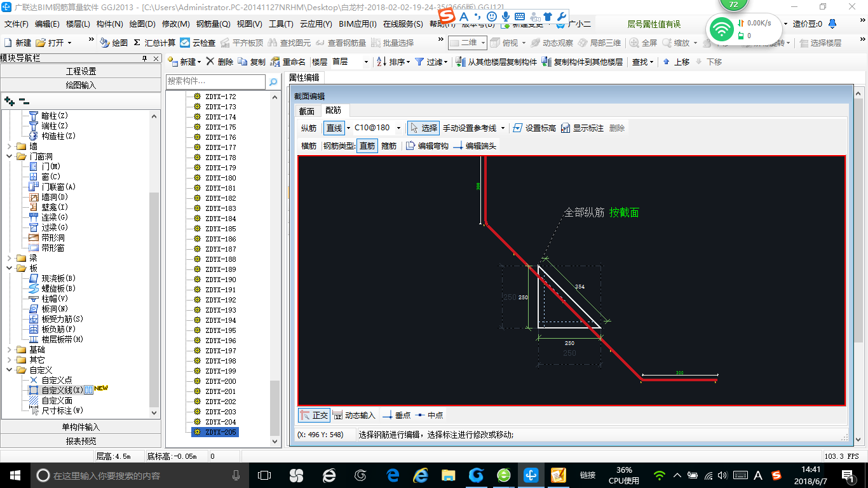Viewport: 868px width, 488px height.
Task: Click 报表预览 navigation button
Action: 81,440
